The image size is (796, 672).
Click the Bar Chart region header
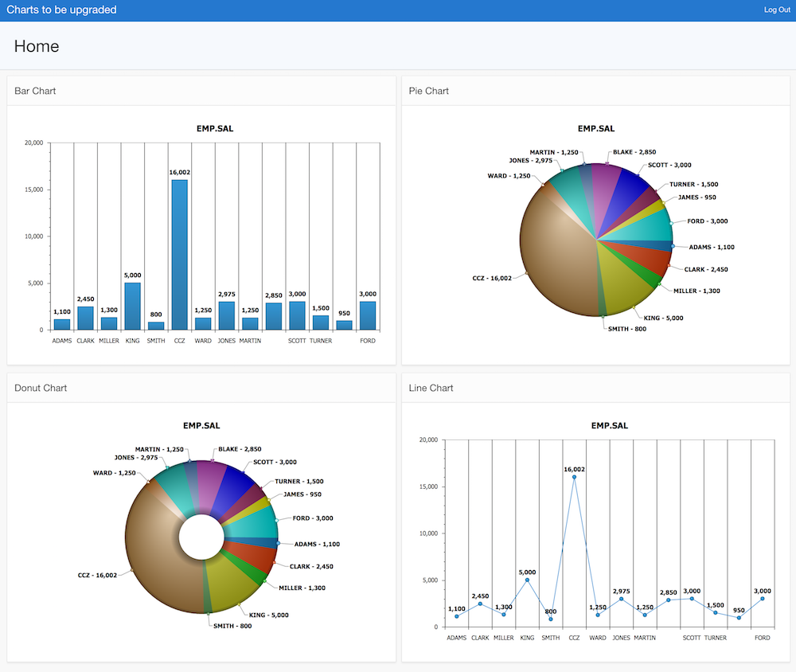[x=35, y=91]
